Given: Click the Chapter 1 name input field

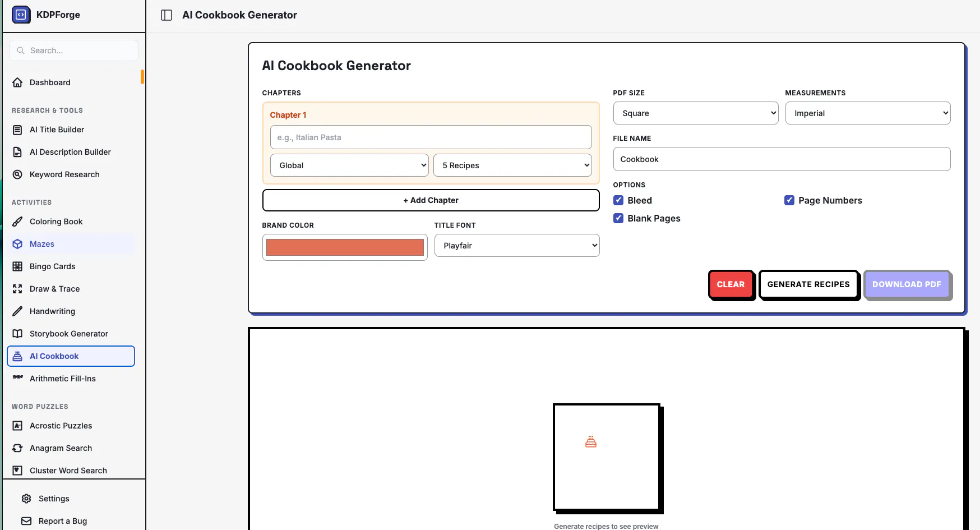Looking at the screenshot, I should coord(431,137).
